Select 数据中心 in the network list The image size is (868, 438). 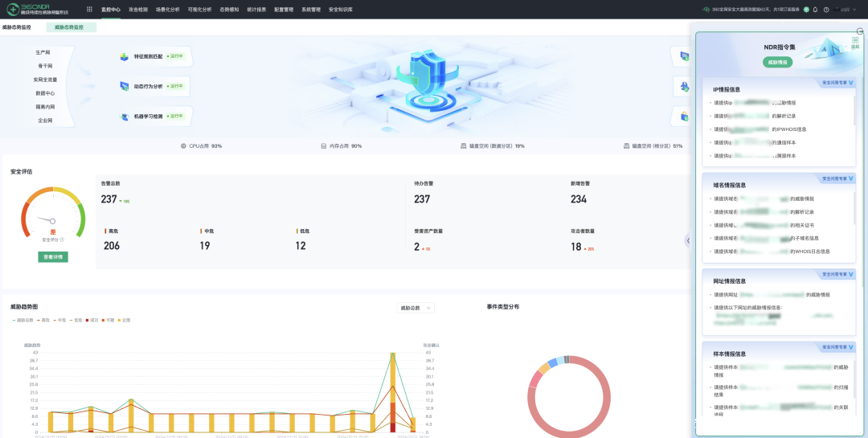tap(45, 93)
